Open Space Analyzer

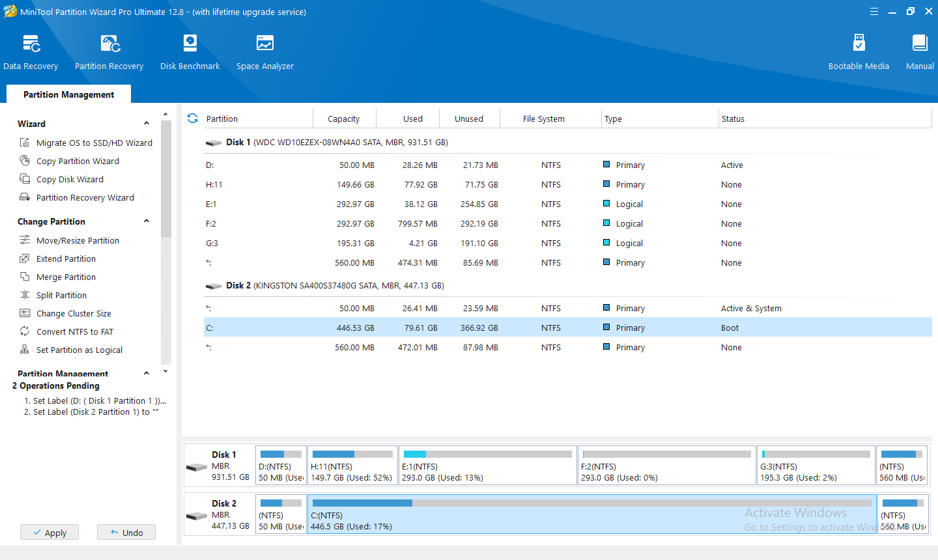[264, 52]
